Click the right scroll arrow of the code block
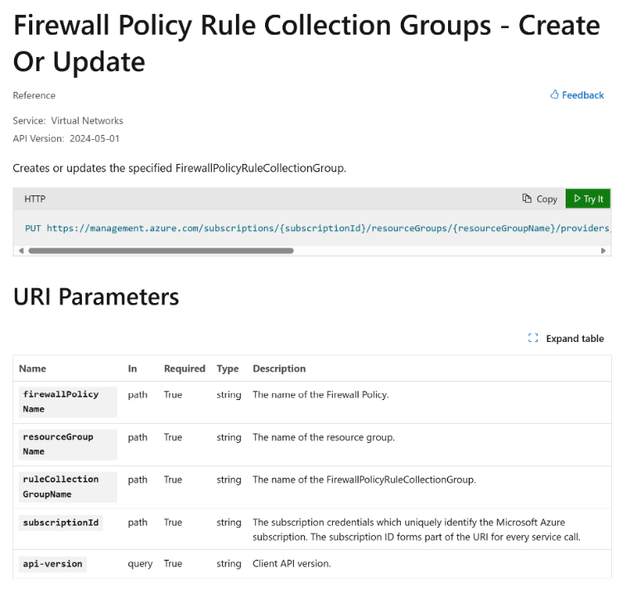 [603, 251]
